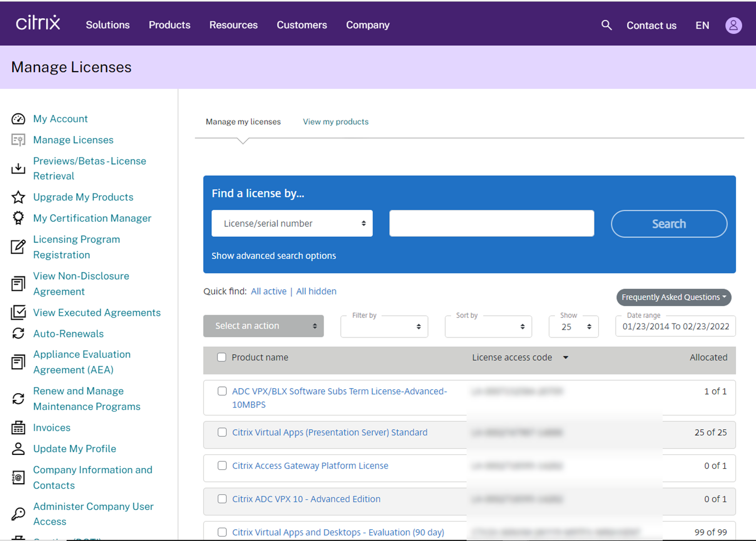Open the user profile avatar icon
Viewport: 756px width, 541px height.
[x=733, y=25]
